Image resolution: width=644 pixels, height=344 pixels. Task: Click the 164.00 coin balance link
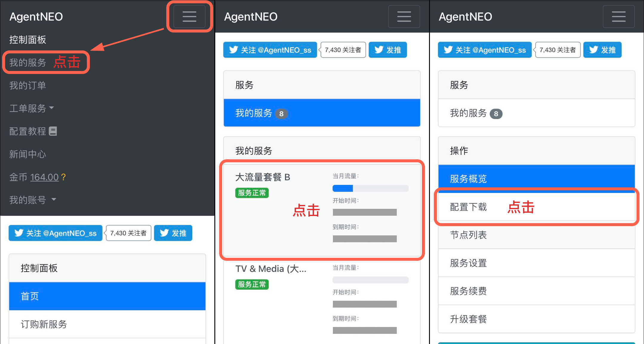(x=44, y=177)
